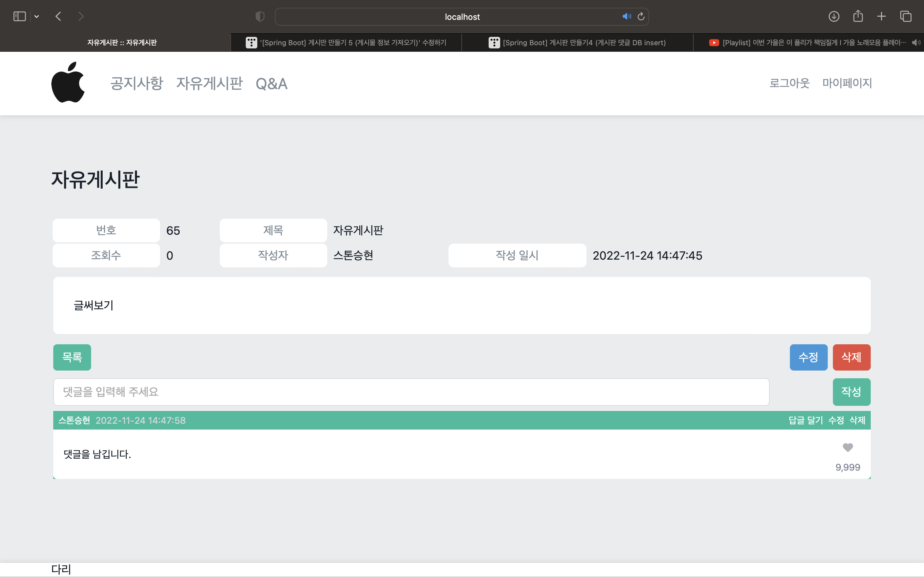Click the Apple logo in site header
This screenshot has width=924, height=577.
(68, 82)
